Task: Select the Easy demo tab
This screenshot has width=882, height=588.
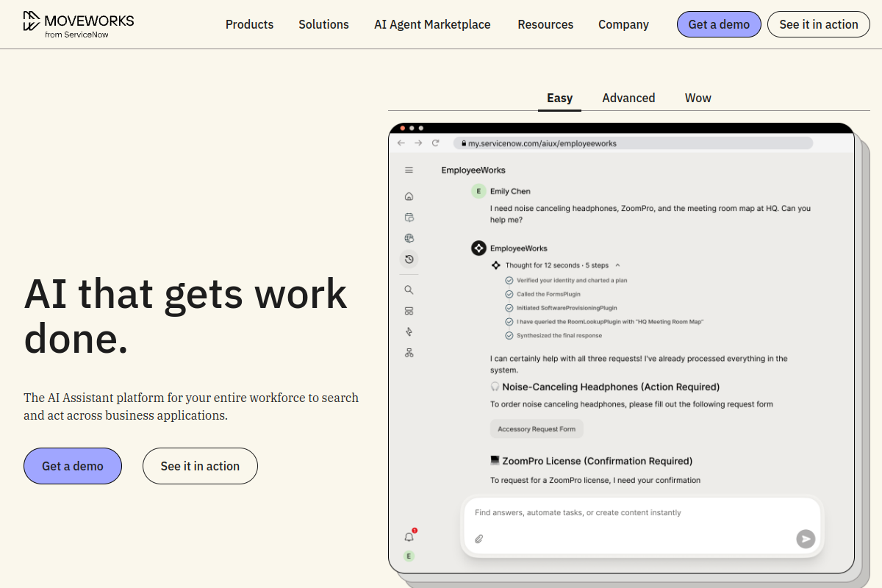Action: pyautogui.click(x=559, y=98)
